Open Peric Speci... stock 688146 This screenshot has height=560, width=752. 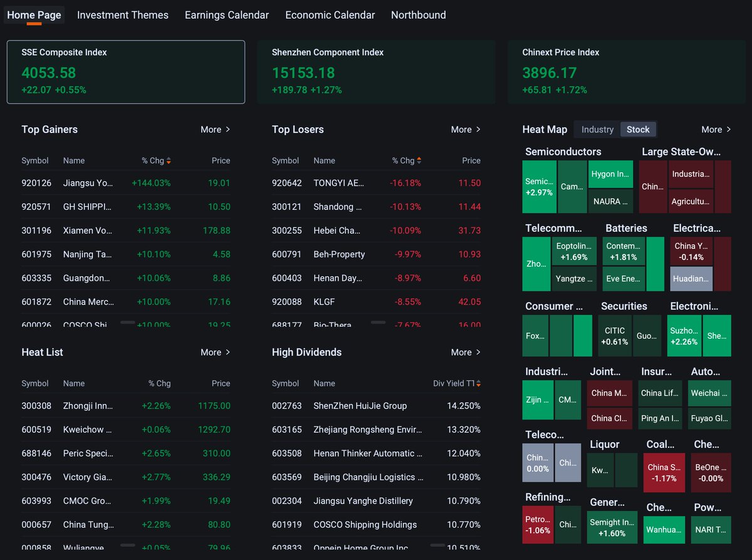pyautogui.click(x=126, y=454)
